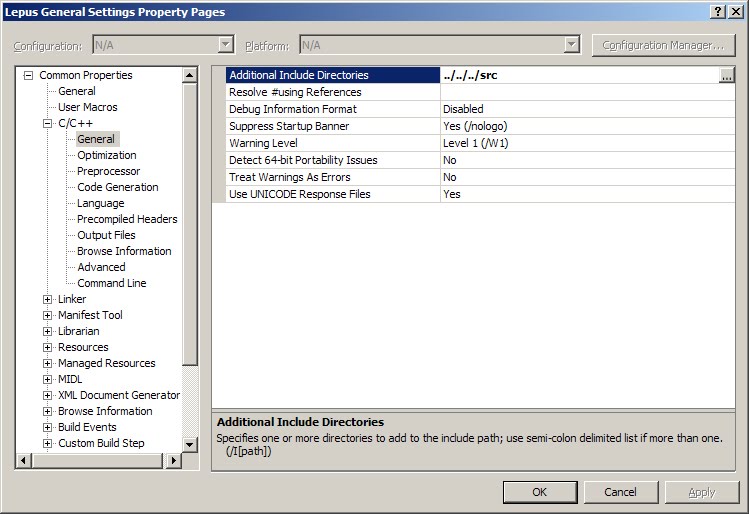Expand the Browse Information plus node
Image resolution: width=749 pixels, height=514 pixels.
click(x=47, y=411)
